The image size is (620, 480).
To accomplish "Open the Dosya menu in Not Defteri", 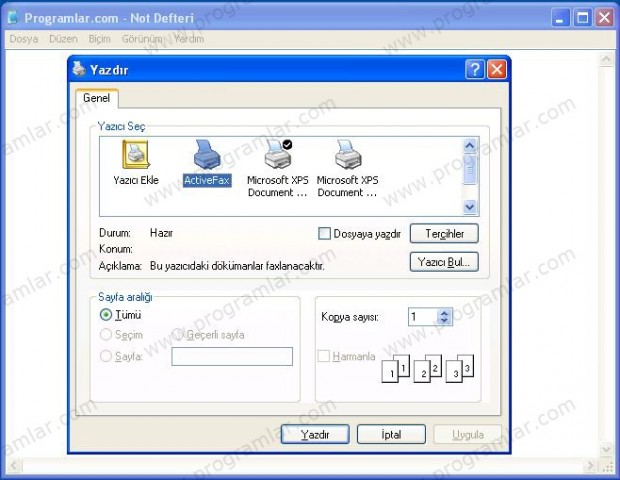I will pyautogui.click(x=24, y=39).
